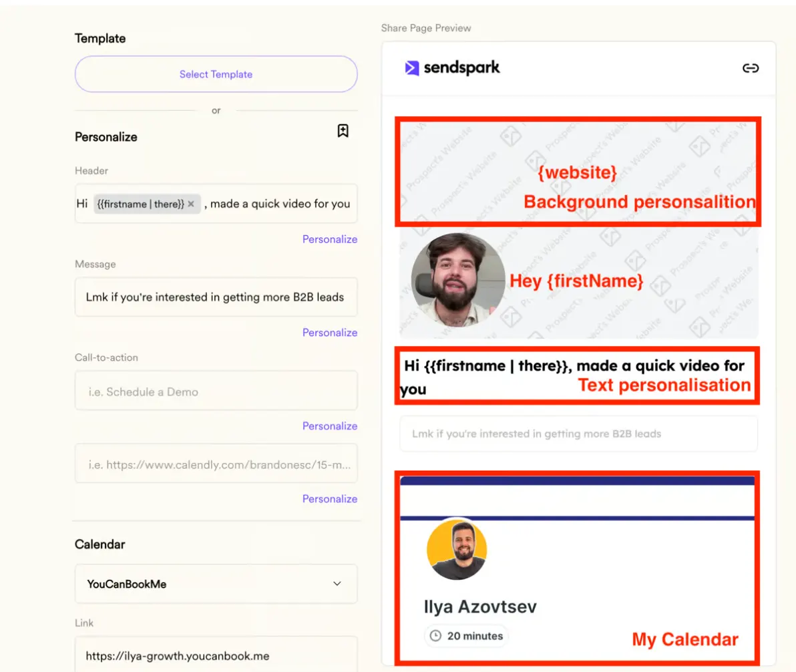Screen dimensions: 796x672
Task: Open Personalize link under Message
Action: click(329, 333)
